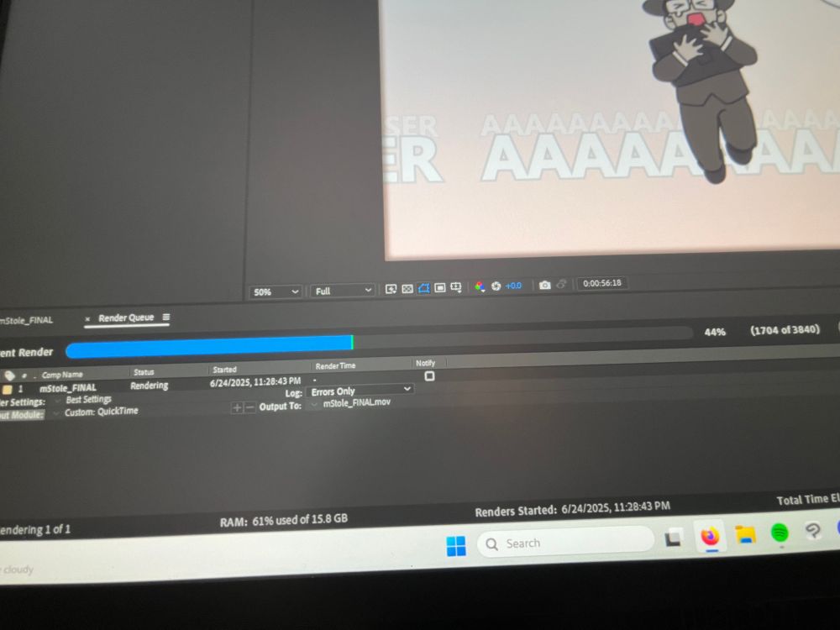
Task: Click the mStole_FINAL.mov output file link
Action: click(x=357, y=402)
